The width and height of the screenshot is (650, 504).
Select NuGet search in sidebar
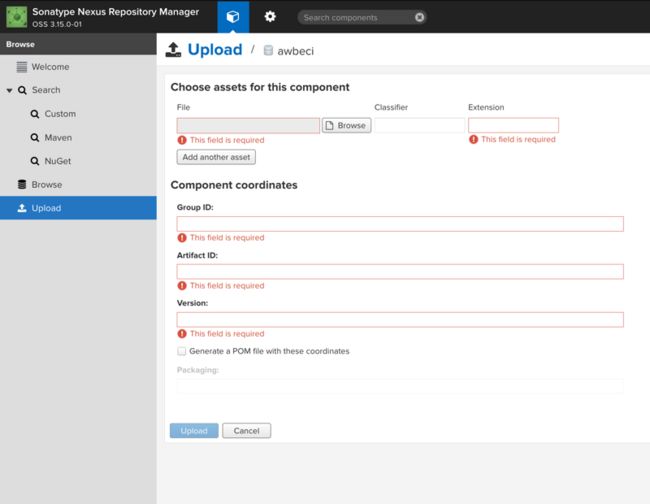click(x=58, y=161)
